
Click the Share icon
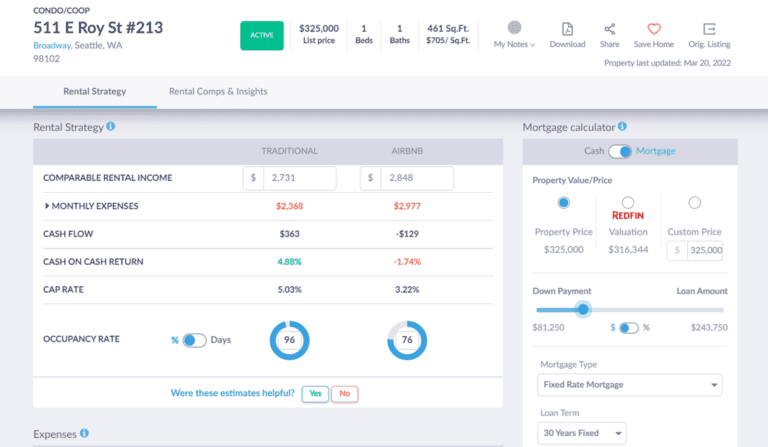click(x=609, y=29)
